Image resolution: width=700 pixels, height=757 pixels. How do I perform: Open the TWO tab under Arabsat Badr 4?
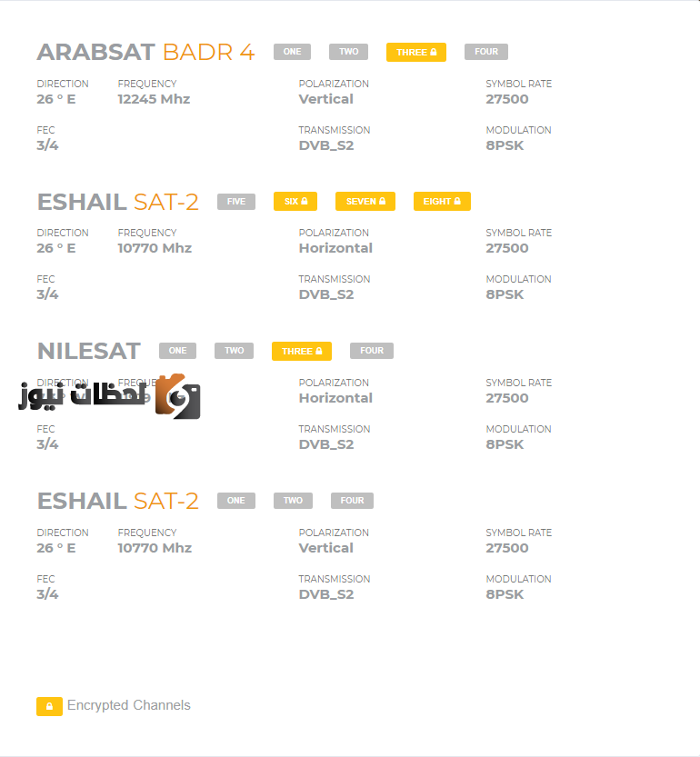tap(348, 52)
